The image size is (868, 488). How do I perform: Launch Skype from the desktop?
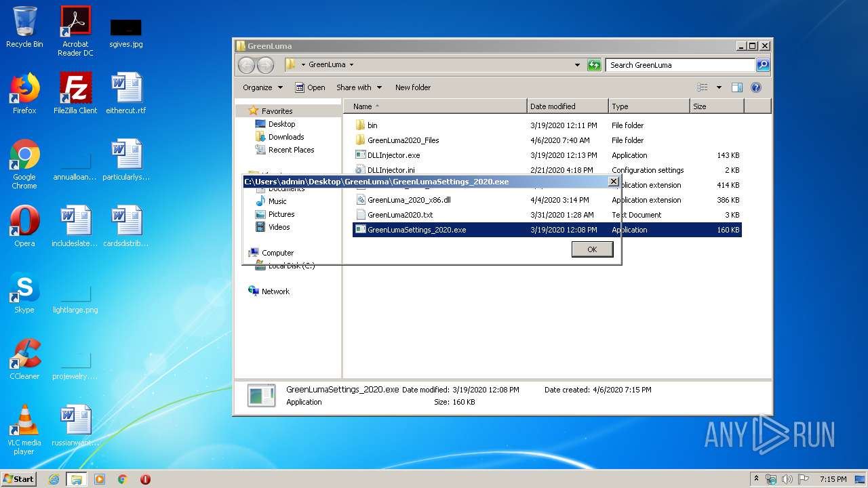point(24,293)
